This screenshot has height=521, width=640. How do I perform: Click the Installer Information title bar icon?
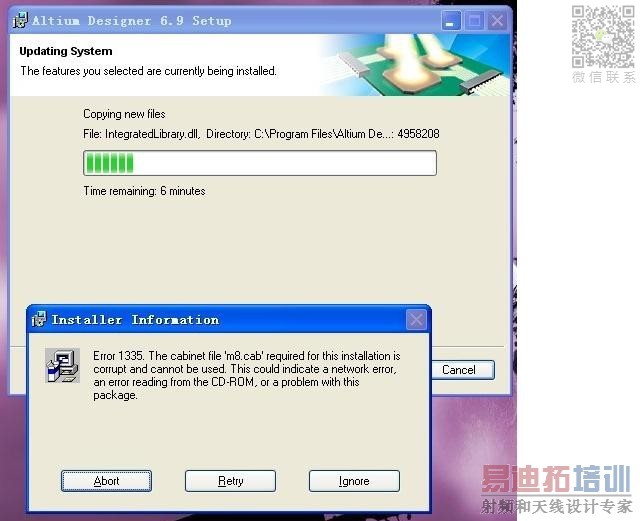(x=39, y=319)
